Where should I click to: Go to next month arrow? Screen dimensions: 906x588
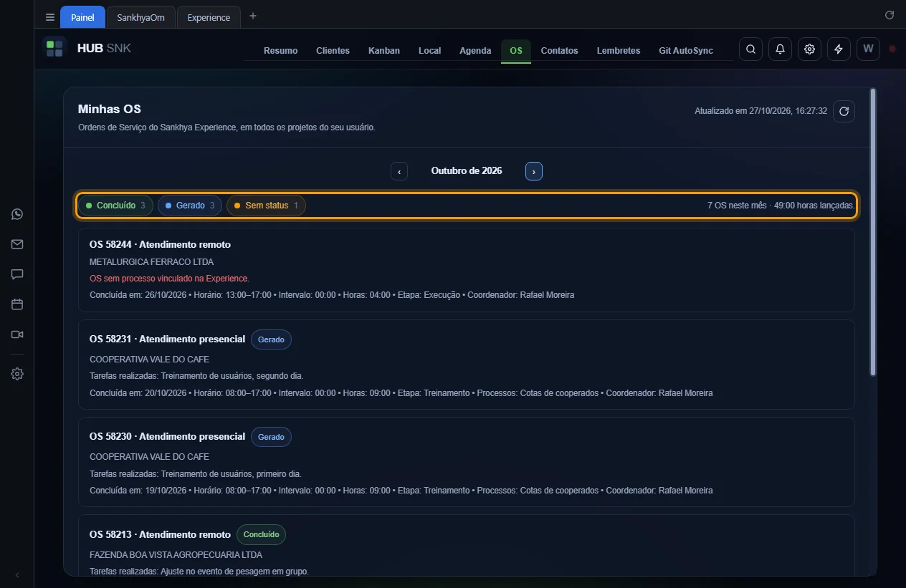[x=533, y=171]
